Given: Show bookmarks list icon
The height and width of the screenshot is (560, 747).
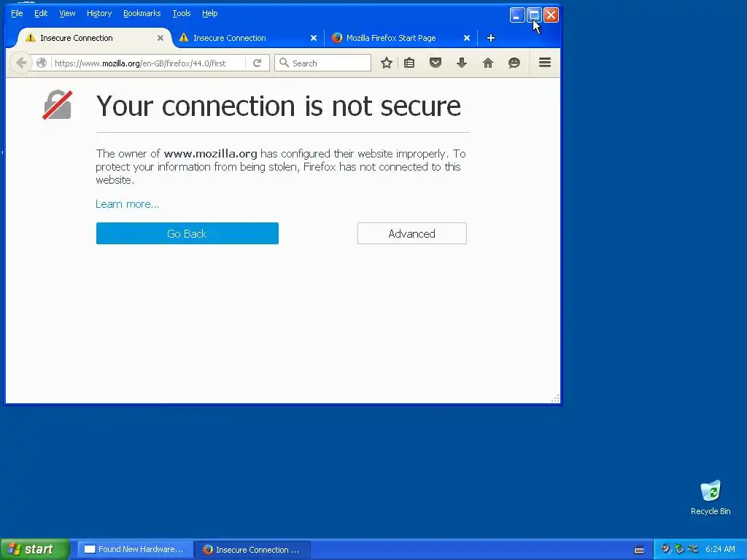Looking at the screenshot, I should point(409,63).
